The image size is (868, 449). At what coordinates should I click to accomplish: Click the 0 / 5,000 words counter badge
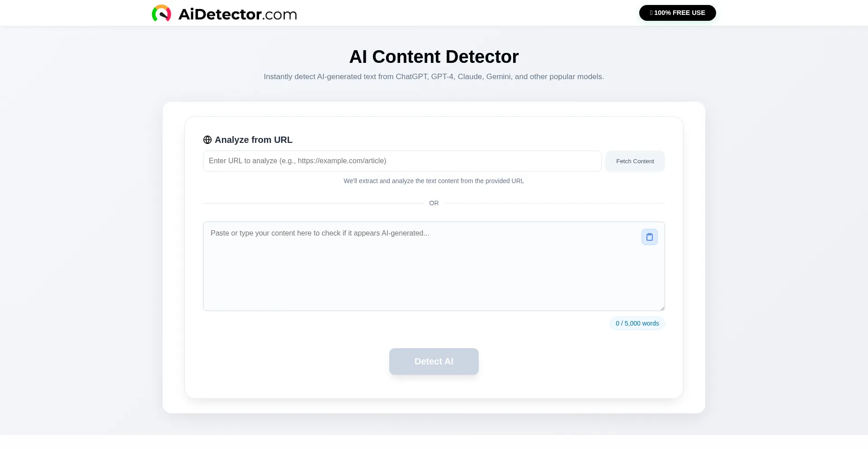pos(637,324)
